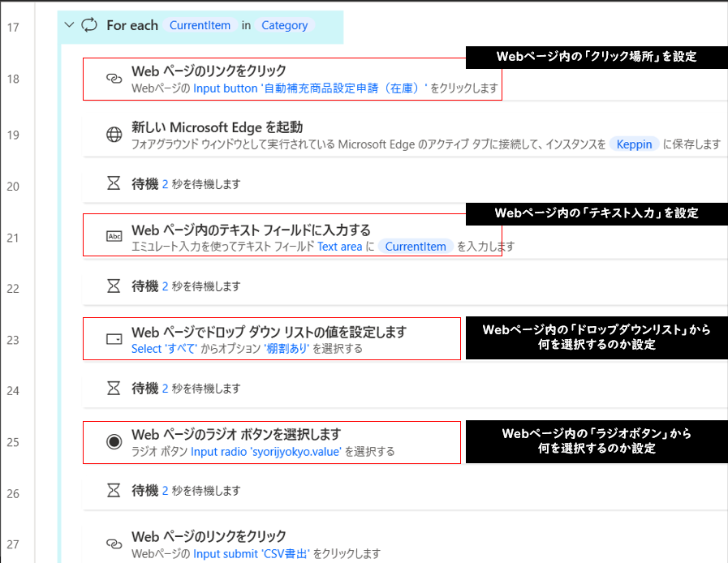
Task: Select CurrentItem chip in step 21
Action: coord(415,247)
